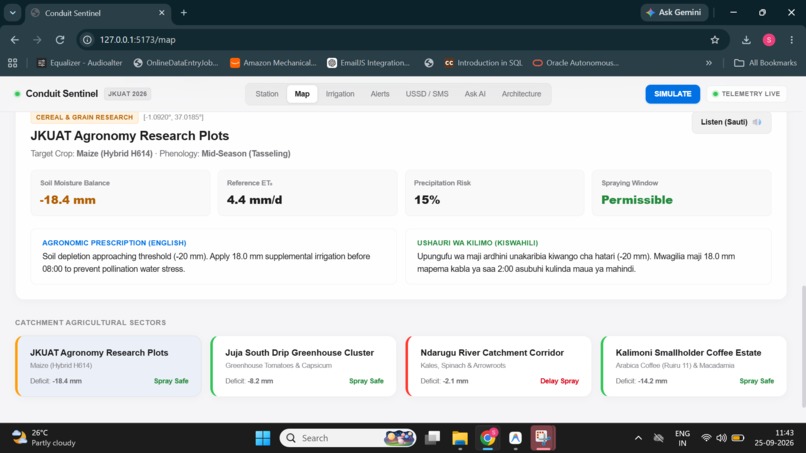Open the browser tab search dropdown
Image resolution: width=806 pixels, height=453 pixels.
point(12,13)
